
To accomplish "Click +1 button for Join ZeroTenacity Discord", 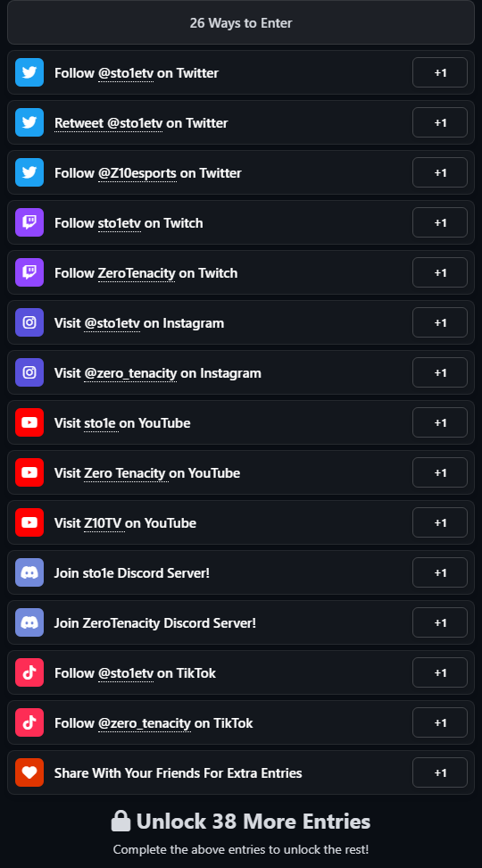I will coord(440,622).
